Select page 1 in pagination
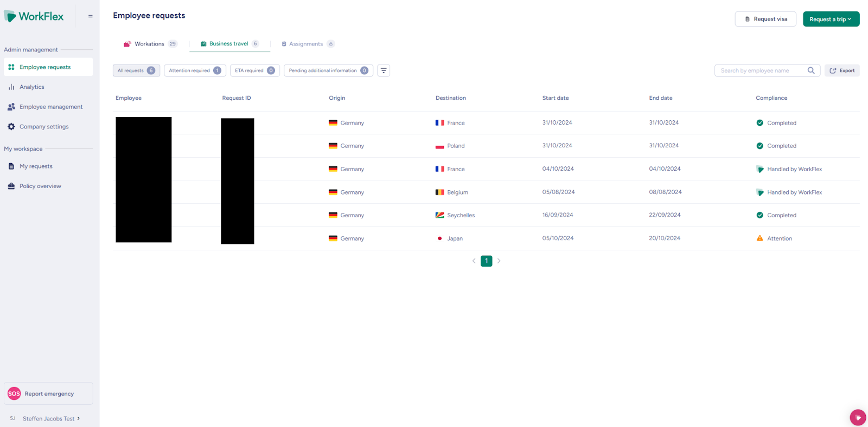Screen dimensions: 868x427 coord(487,261)
